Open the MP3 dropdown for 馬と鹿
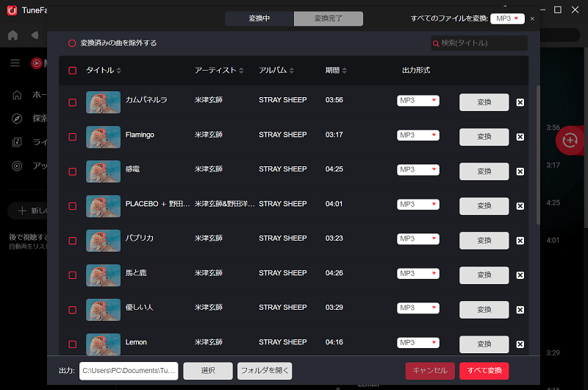This screenshot has width=588, height=390. [x=418, y=273]
